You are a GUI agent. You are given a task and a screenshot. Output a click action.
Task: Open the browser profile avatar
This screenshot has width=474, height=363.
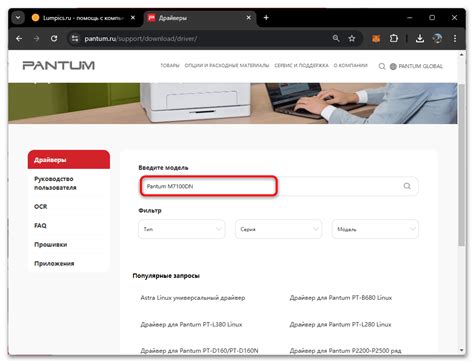[x=437, y=39]
